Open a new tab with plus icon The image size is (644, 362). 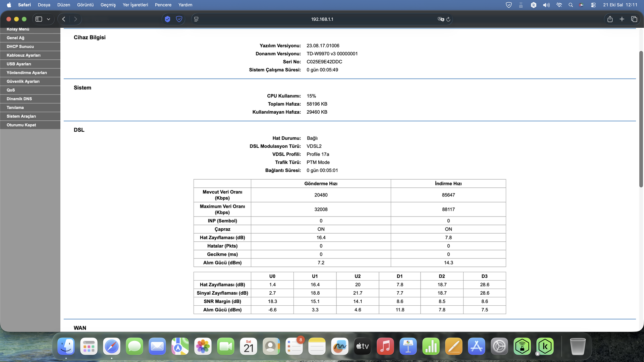point(622,19)
